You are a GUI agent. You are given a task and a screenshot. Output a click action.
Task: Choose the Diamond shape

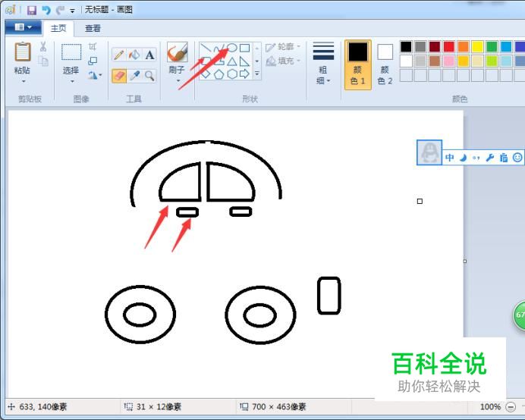click(x=206, y=74)
